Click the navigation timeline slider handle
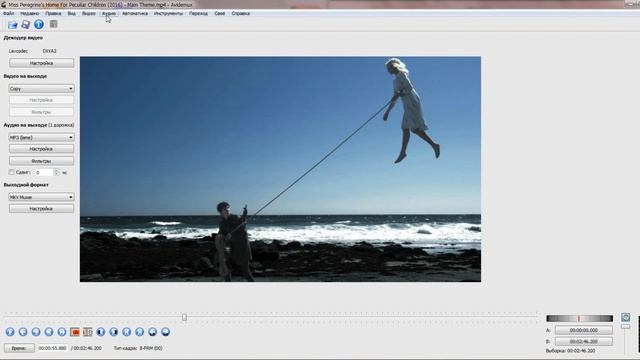Viewport: 640px width, 360px height. point(184,317)
